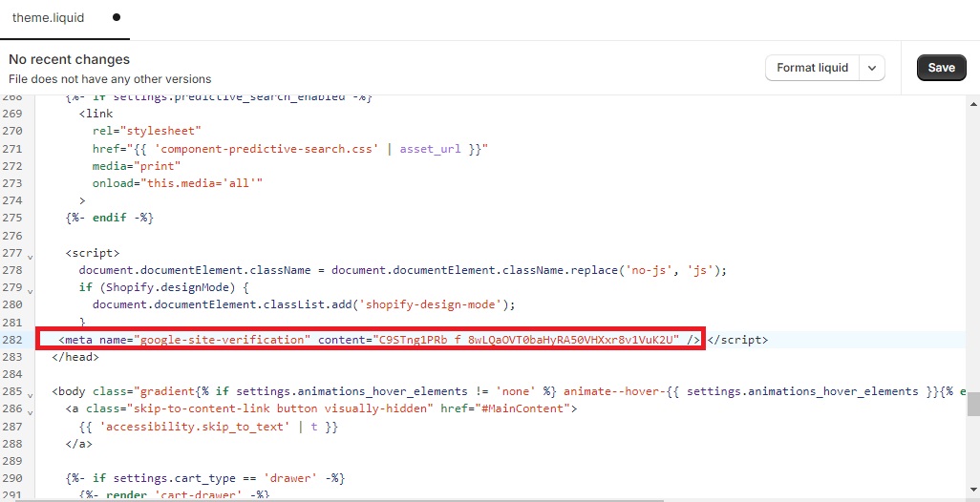980x502 pixels.
Task: Select line number 275 in the gutter
Action: [x=12, y=218]
